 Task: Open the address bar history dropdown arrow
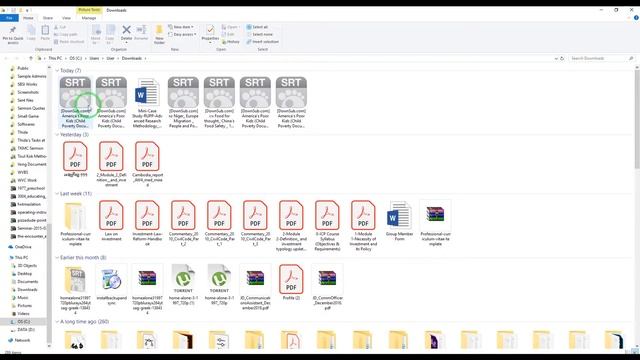tap(556, 58)
